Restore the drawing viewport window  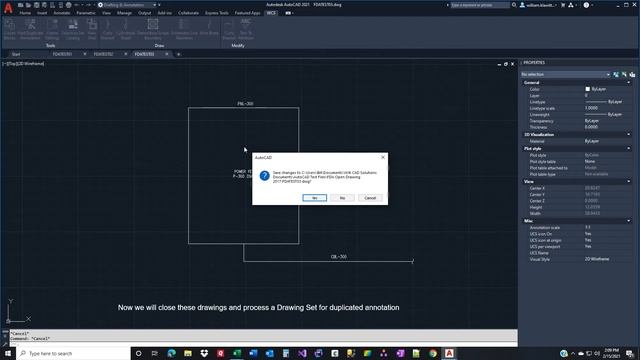506,64
